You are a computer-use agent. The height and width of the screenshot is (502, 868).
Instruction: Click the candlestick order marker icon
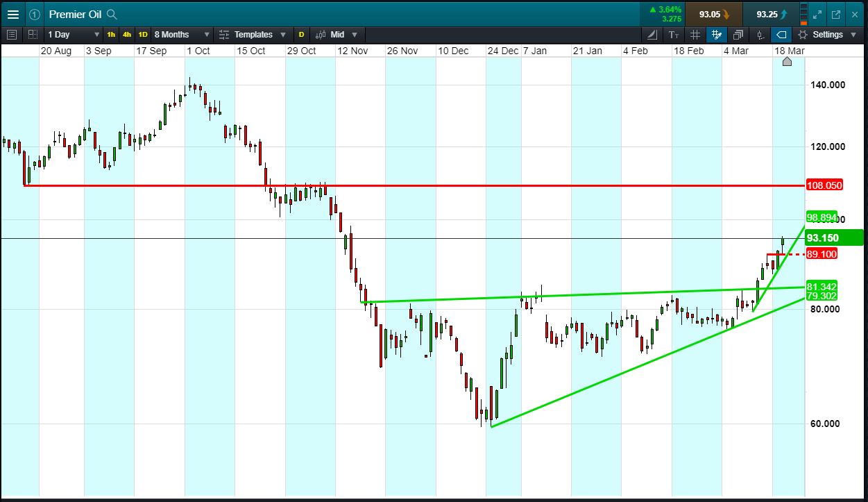coord(760,34)
